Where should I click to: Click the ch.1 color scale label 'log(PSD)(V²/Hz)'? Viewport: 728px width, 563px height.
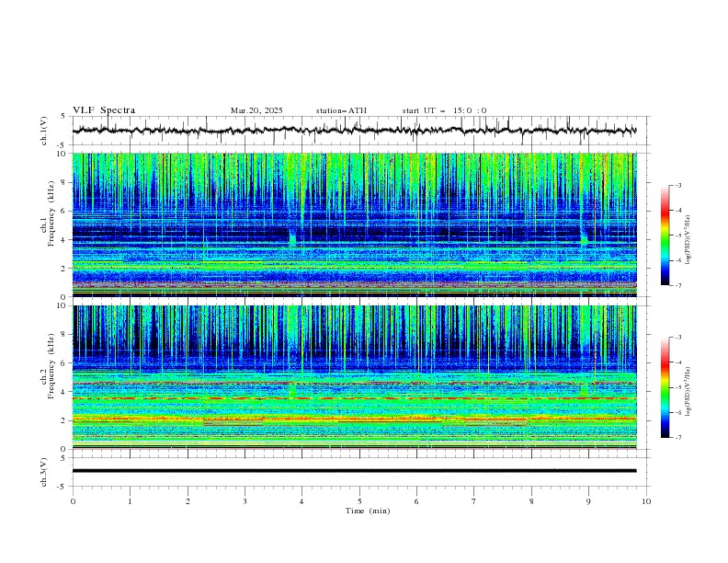688,240
